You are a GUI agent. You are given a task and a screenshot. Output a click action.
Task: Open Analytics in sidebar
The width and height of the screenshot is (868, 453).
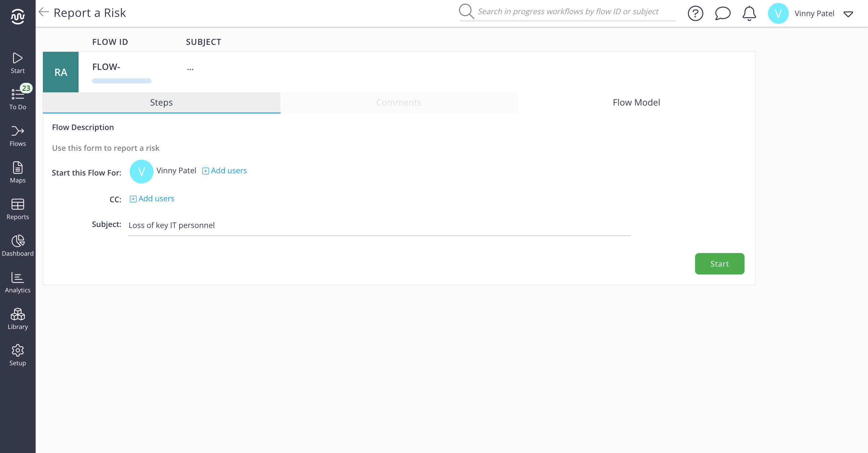point(17,282)
